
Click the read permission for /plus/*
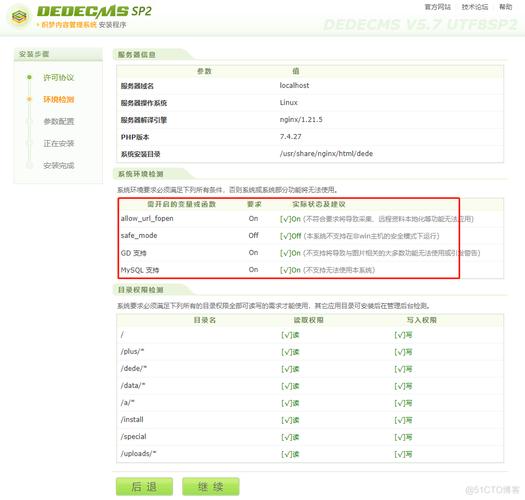coord(290,352)
